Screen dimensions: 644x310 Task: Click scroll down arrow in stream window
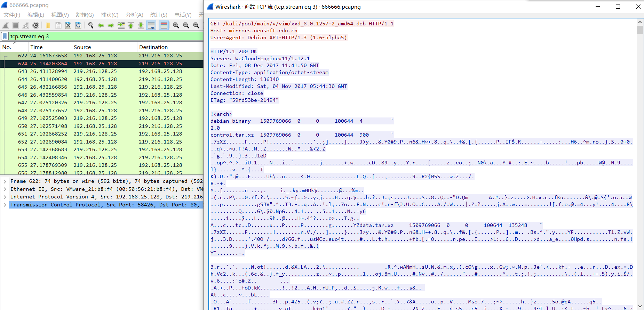tap(640, 306)
